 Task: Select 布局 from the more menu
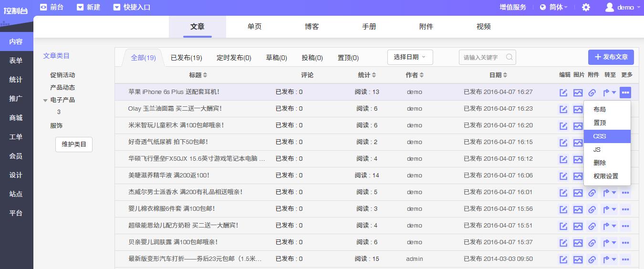(x=607, y=110)
